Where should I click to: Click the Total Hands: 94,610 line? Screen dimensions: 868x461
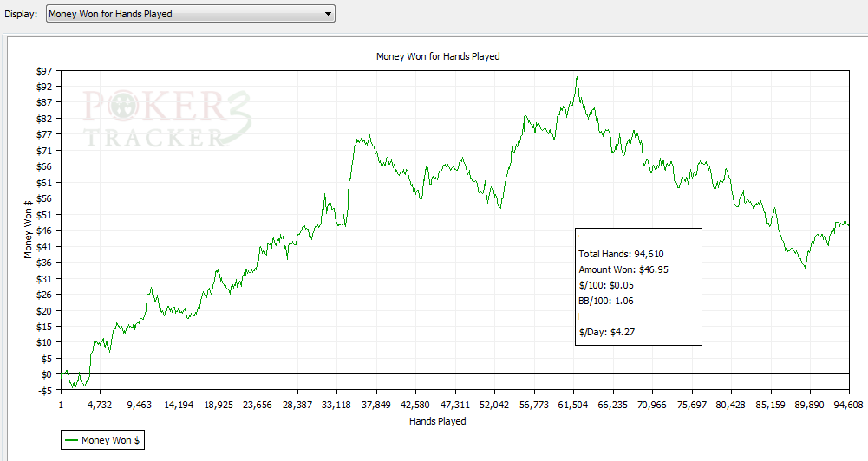point(621,254)
